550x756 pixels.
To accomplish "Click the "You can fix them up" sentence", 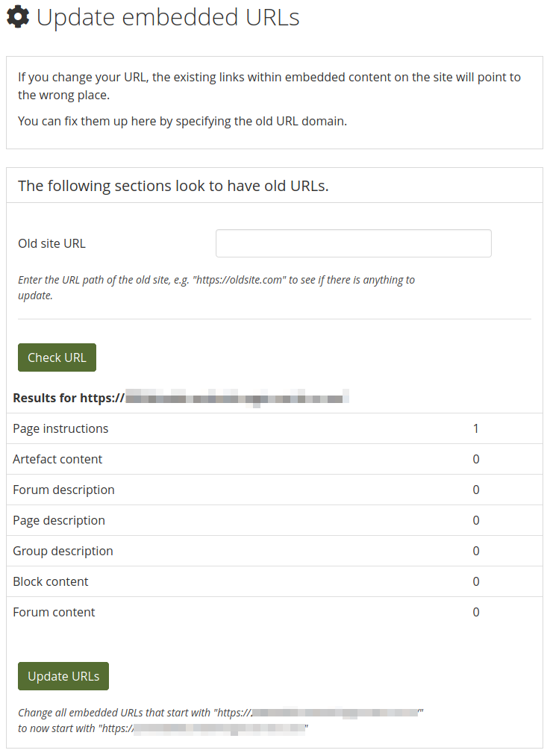I will [182, 121].
